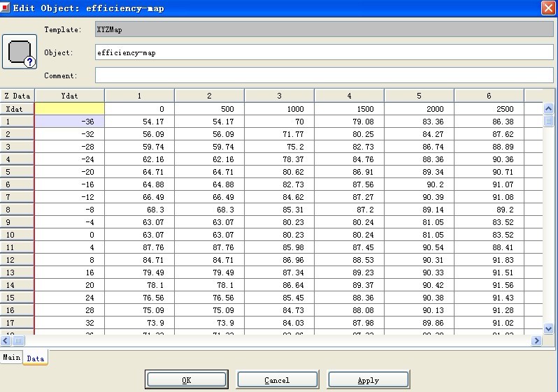Select row header 8
This screenshot has width=558, height=392.
(17, 210)
